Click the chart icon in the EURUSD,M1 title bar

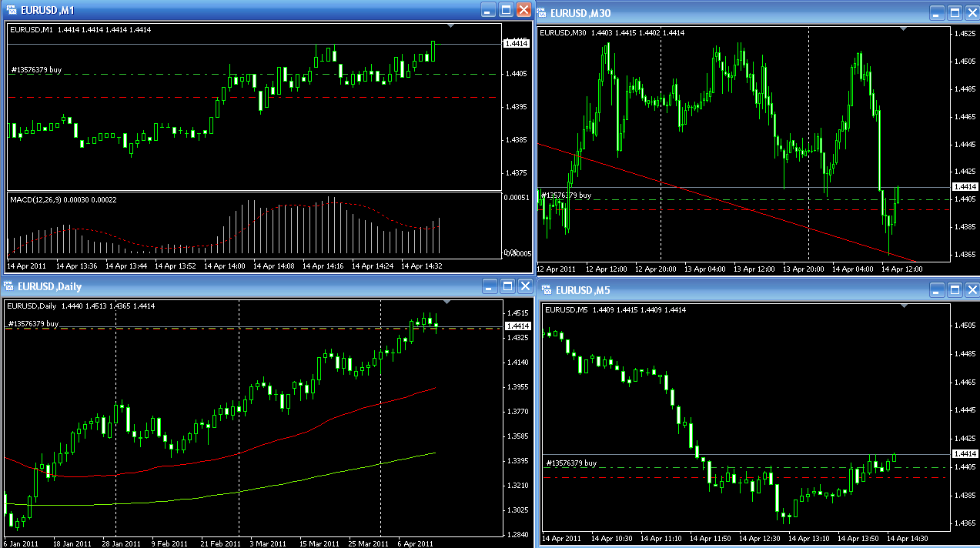[x=12, y=9]
